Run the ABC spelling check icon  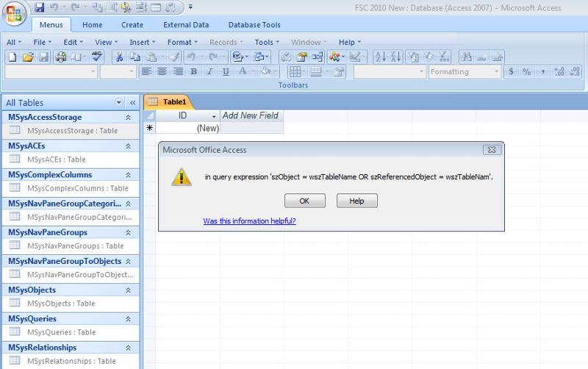point(97,57)
